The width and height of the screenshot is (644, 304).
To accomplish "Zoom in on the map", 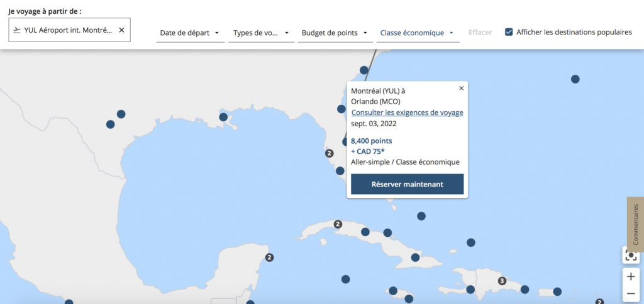I will pyautogui.click(x=631, y=277).
